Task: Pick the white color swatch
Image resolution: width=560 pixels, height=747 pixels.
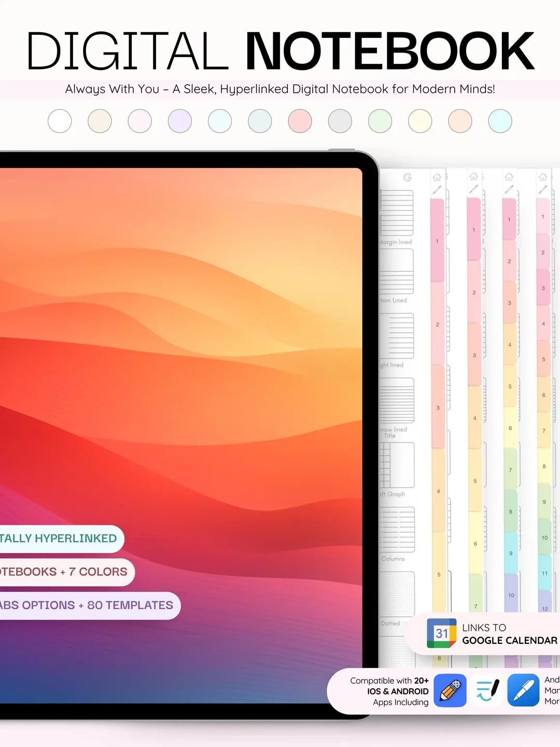Action: [x=60, y=121]
